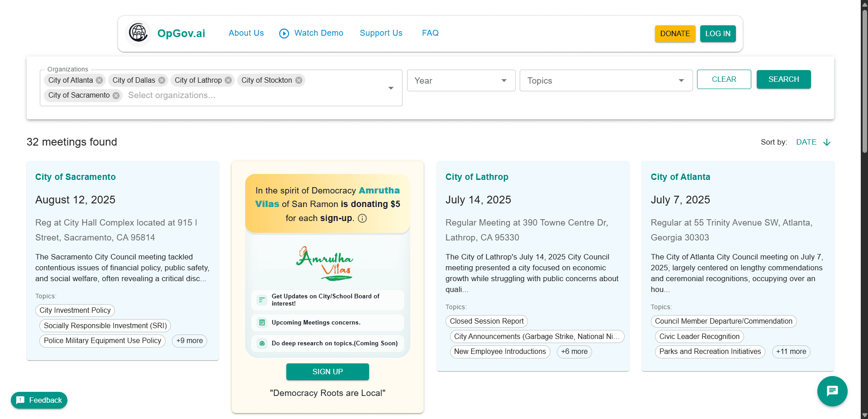The image size is (868, 419).
Task: Remove City of Lathrop organization chip
Action: (x=228, y=80)
